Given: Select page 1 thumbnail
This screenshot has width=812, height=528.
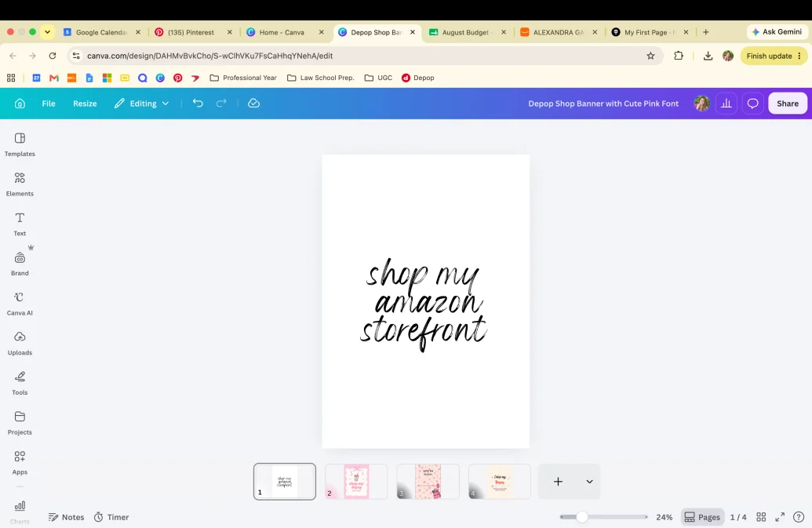Looking at the screenshot, I should coord(284,482).
